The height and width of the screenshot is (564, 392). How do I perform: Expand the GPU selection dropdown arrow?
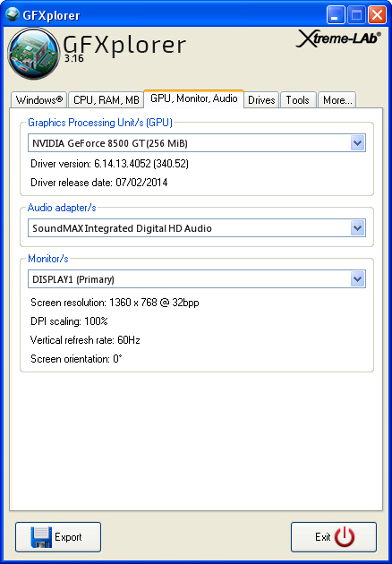point(357,143)
